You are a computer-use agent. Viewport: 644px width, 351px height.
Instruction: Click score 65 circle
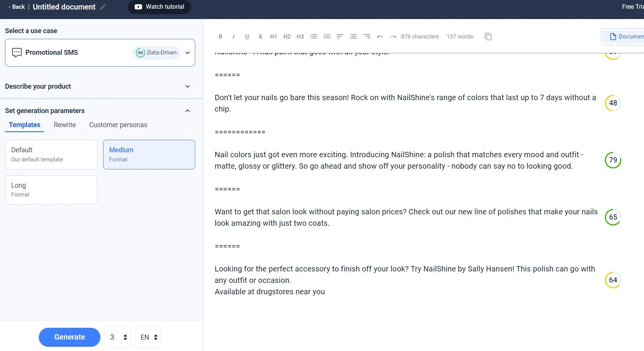pos(613,217)
